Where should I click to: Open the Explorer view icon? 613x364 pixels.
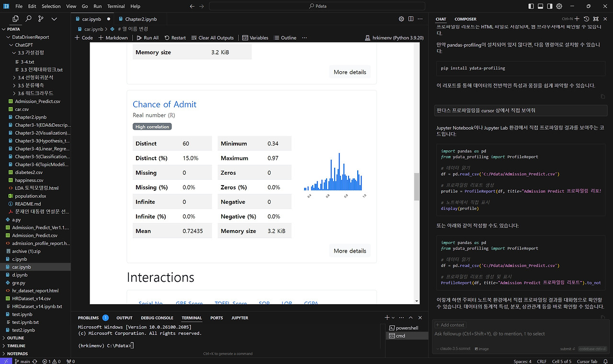16,19
